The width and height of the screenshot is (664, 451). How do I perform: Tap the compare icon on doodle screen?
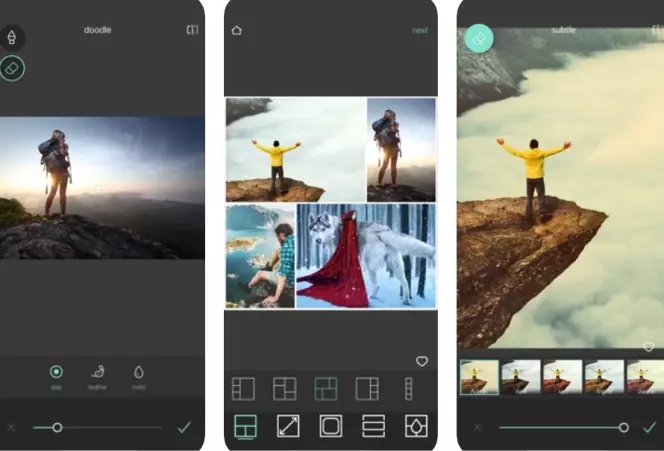[192, 30]
